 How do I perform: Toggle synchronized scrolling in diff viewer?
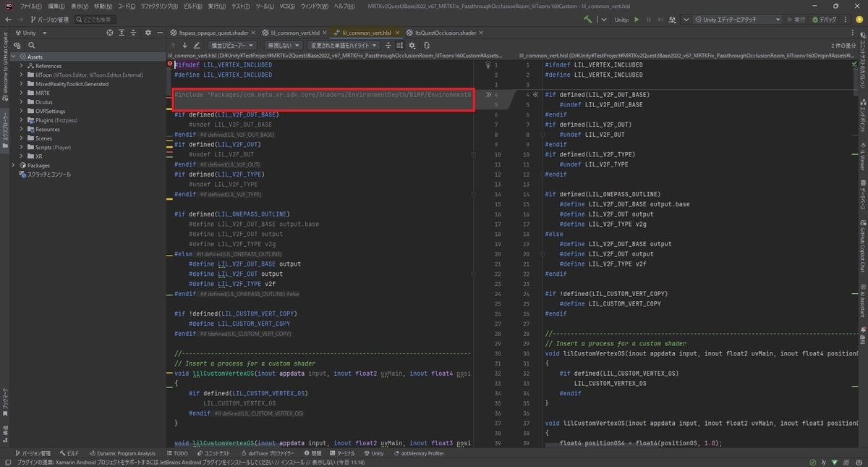click(400, 45)
